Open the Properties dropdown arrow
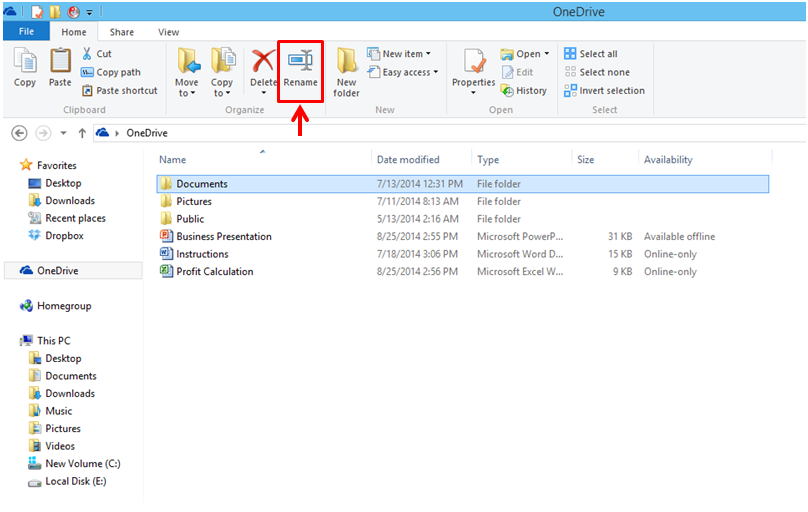 (473, 93)
